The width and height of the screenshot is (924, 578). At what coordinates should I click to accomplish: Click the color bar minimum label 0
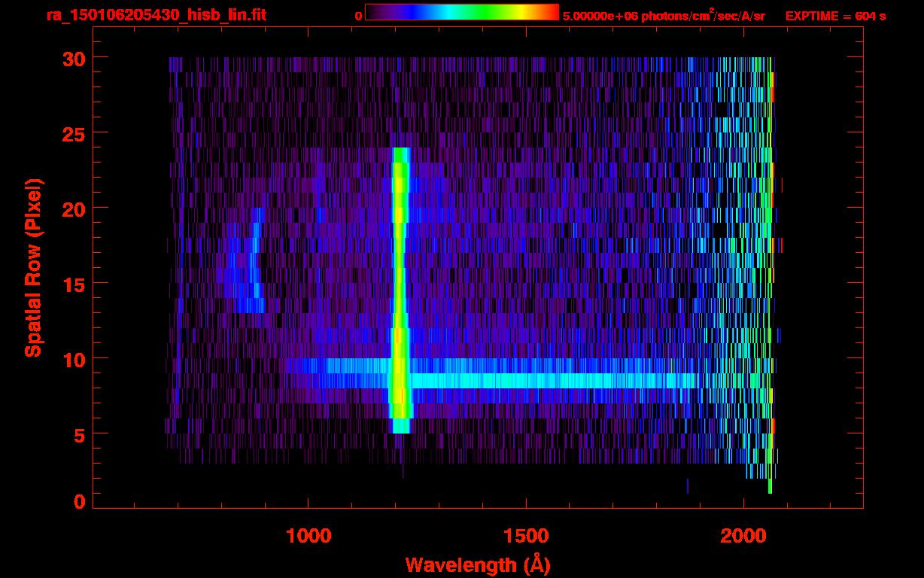click(x=358, y=16)
